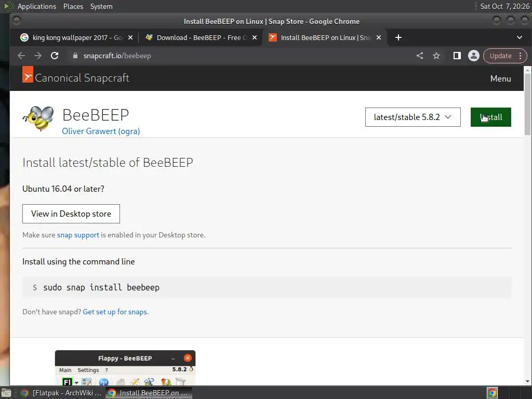
Task: Open new tab with plus icon
Action: [x=398, y=37]
